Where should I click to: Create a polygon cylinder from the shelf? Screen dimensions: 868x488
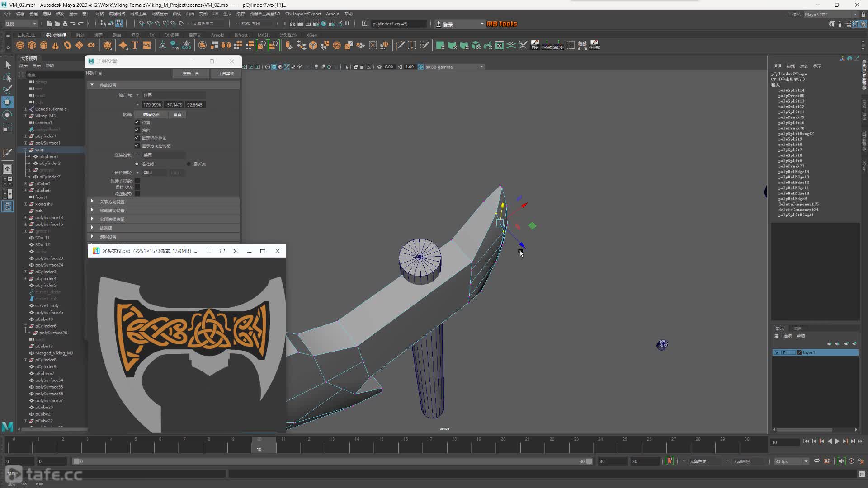click(43, 45)
